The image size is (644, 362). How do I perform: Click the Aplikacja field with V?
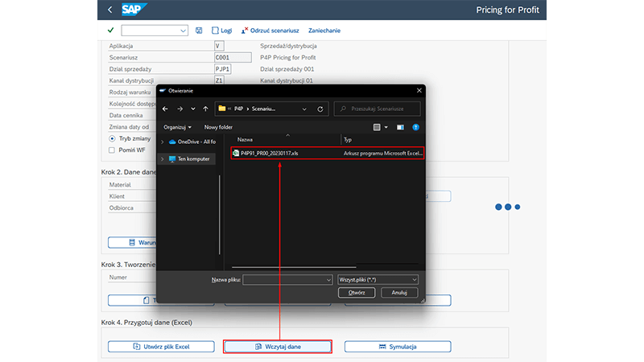pyautogui.click(x=219, y=46)
